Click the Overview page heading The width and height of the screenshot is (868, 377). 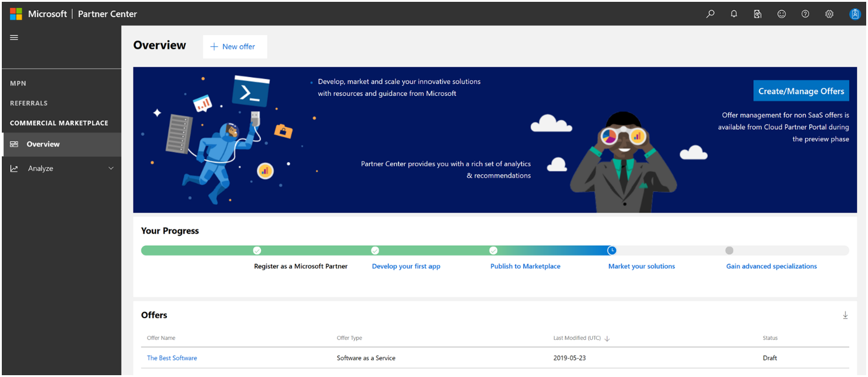160,46
